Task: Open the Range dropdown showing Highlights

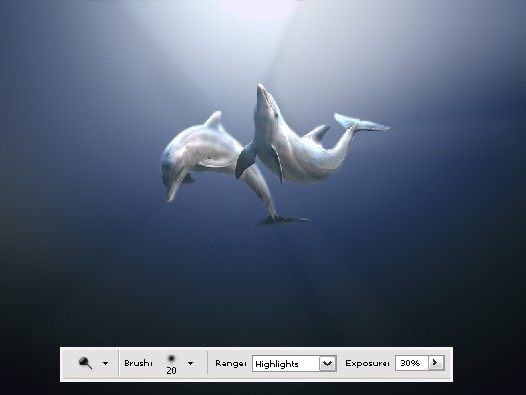Action: coord(294,363)
